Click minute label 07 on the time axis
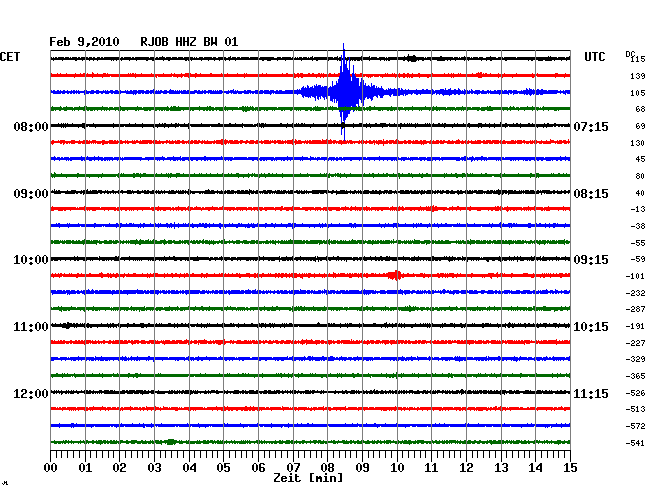This screenshot has height=494, width=650. click(x=293, y=467)
